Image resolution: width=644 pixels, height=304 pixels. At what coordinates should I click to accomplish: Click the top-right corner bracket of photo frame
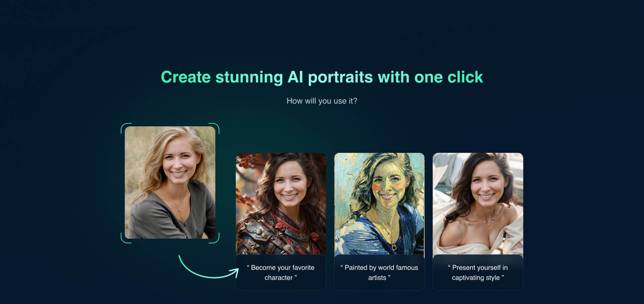pyautogui.click(x=214, y=128)
